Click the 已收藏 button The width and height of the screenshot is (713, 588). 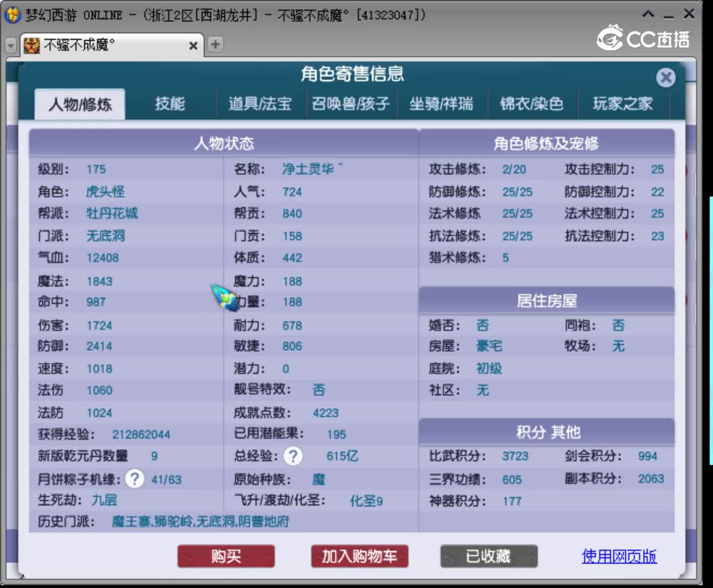click(489, 556)
